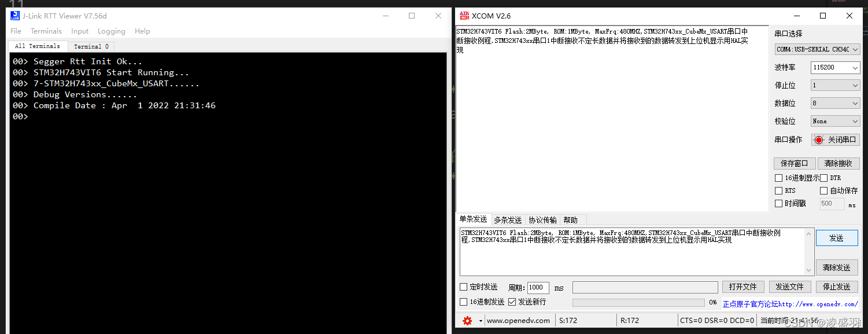
Task: Click the 发送 send button
Action: pos(837,238)
